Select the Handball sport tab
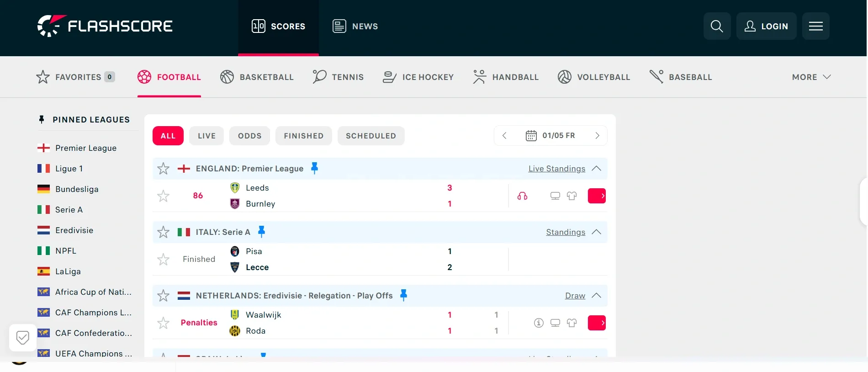This screenshot has width=868, height=372. tap(506, 77)
